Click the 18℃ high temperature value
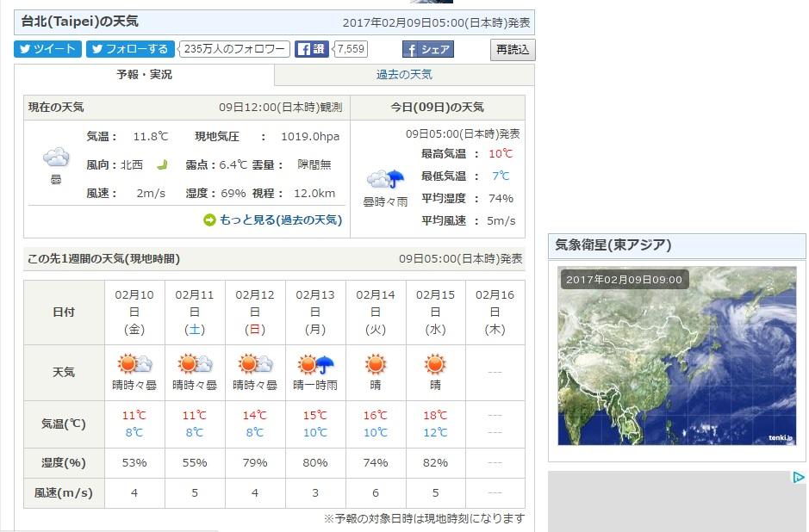809x532 pixels. pyautogui.click(x=435, y=416)
